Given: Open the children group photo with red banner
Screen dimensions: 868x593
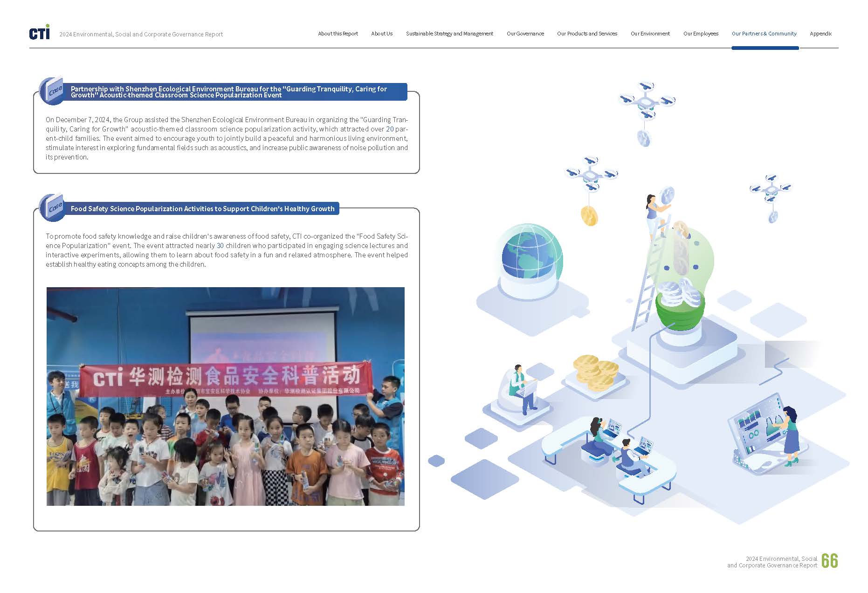Looking at the screenshot, I should pyautogui.click(x=226, y=396).
